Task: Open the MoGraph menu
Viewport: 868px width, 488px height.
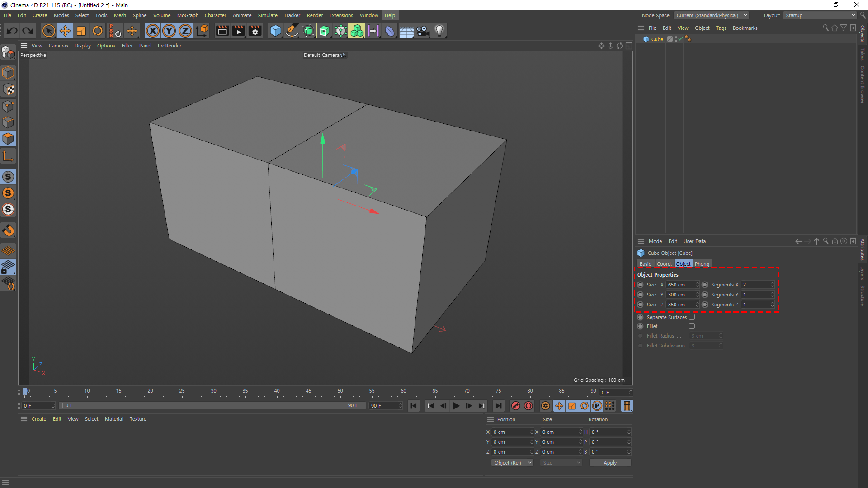Action: tap(188, 15)
